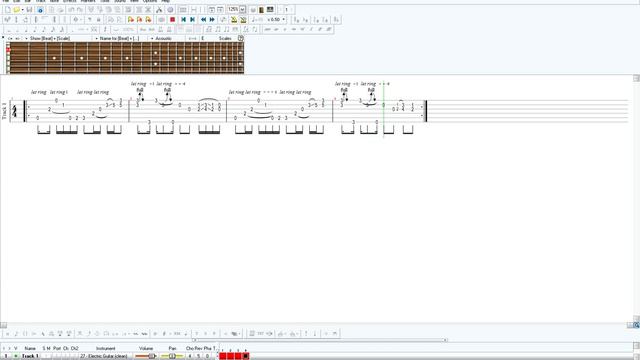The height and width of the screenshot is (360, 640).
Task: Jump to the last bar
Action: coord(193,20)
